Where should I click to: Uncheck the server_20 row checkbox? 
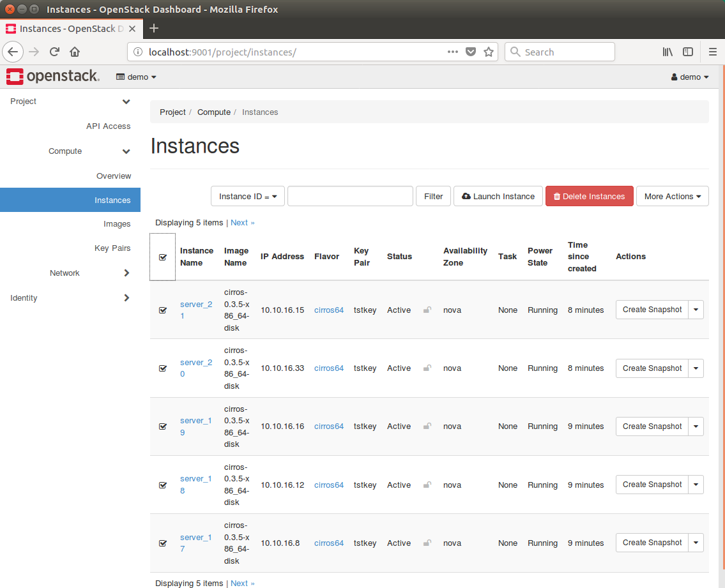coord(163,368)
